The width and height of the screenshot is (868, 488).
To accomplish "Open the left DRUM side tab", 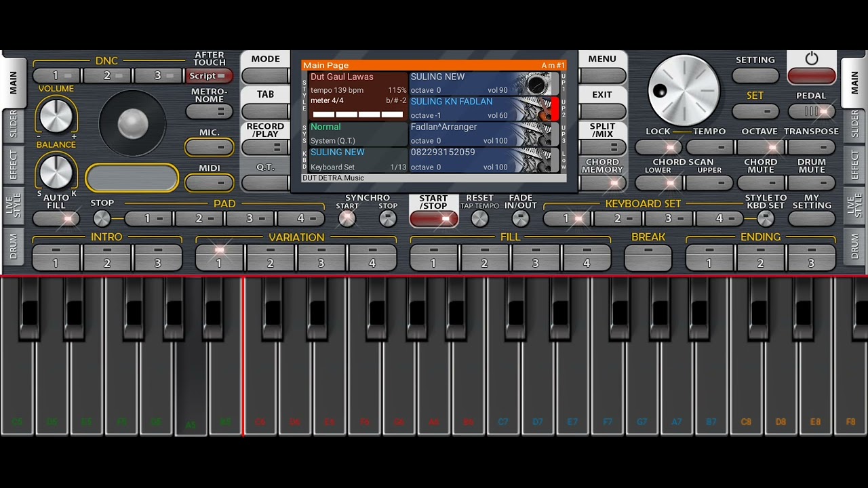I will pyautogui.click(x=13, y=247).
